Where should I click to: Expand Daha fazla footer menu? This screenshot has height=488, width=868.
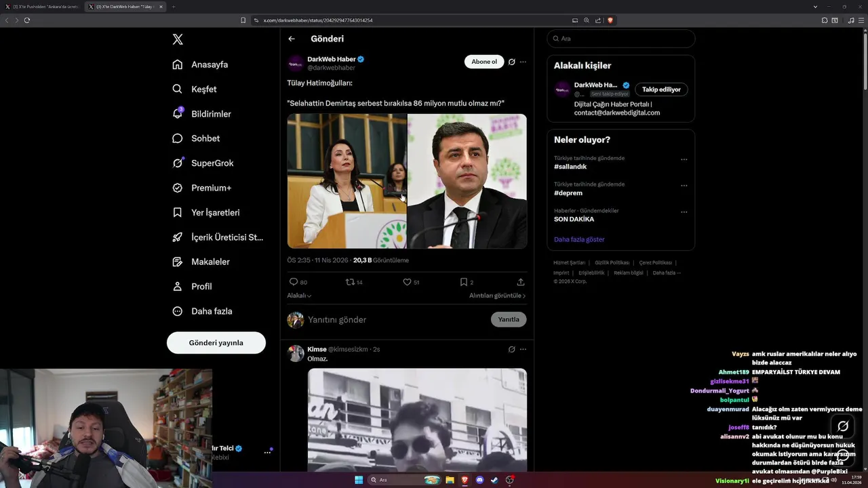(667, 272)
